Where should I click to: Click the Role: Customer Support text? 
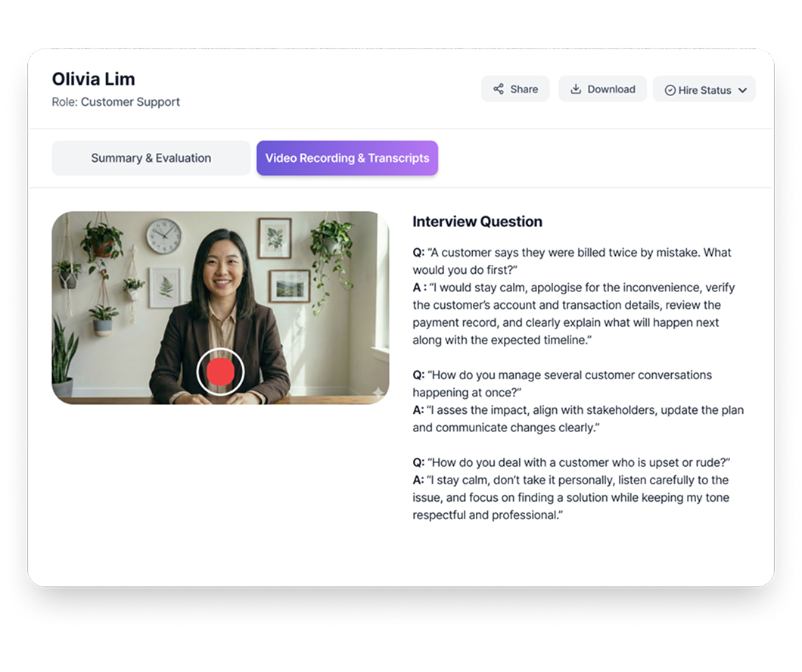click(116, 101)
